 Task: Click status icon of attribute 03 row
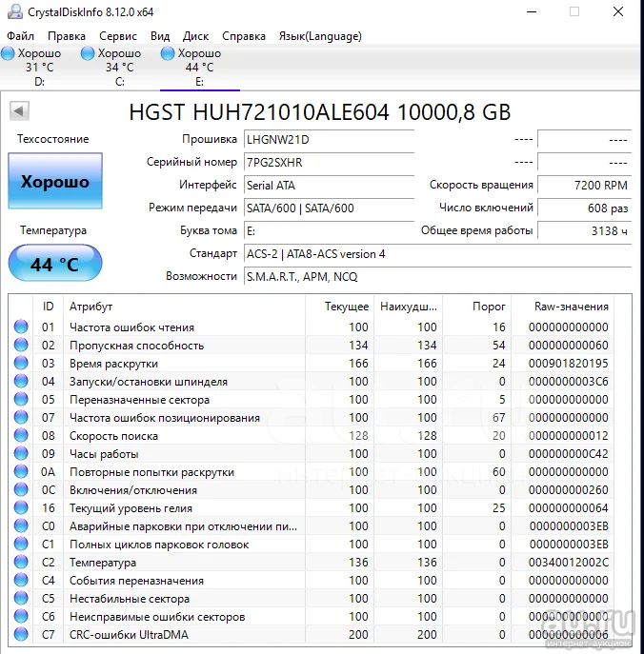(21, 363)
